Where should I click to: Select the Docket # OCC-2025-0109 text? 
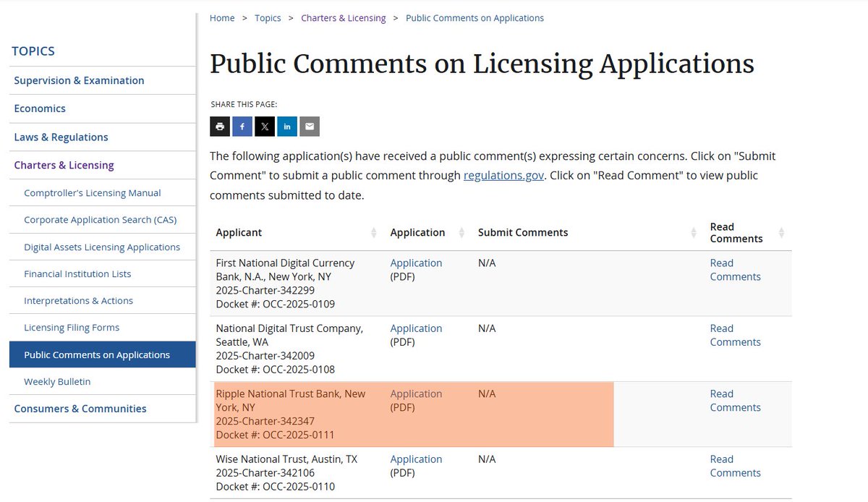pos(276,305)
